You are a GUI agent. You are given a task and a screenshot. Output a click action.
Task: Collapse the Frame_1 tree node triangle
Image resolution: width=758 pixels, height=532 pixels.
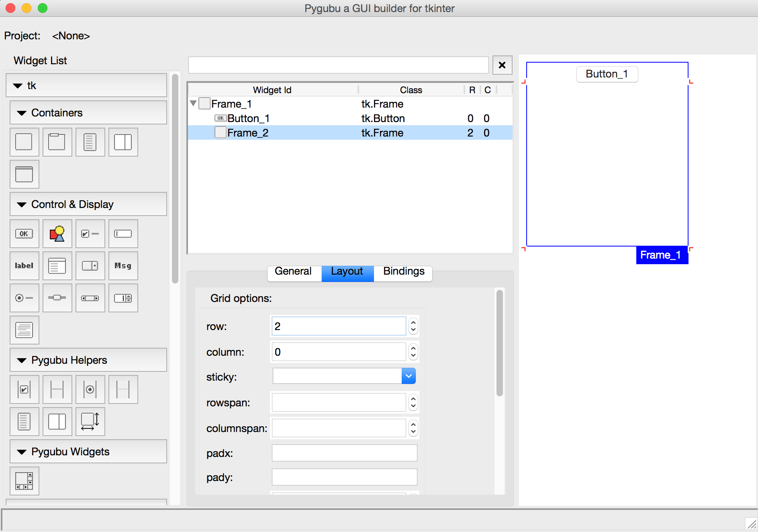point(193,104)
